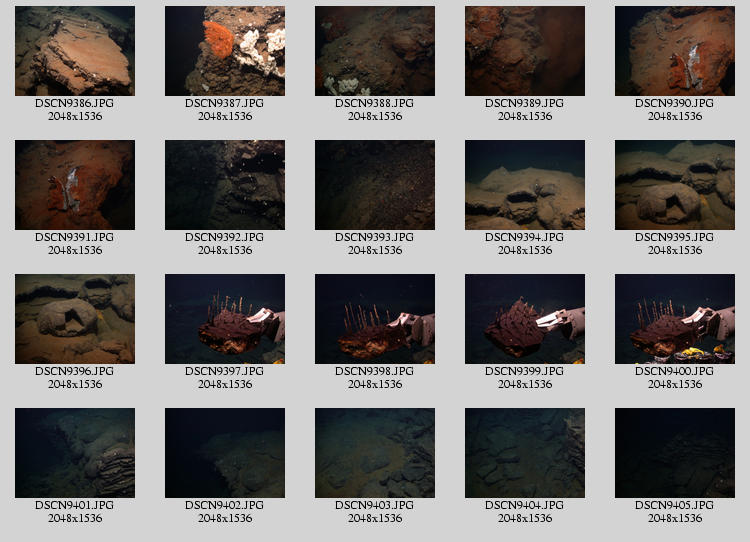Click the DSCN9388.JPG image thumbnail
Viewport: 750px width, 542px height.
tap(375, 51)
